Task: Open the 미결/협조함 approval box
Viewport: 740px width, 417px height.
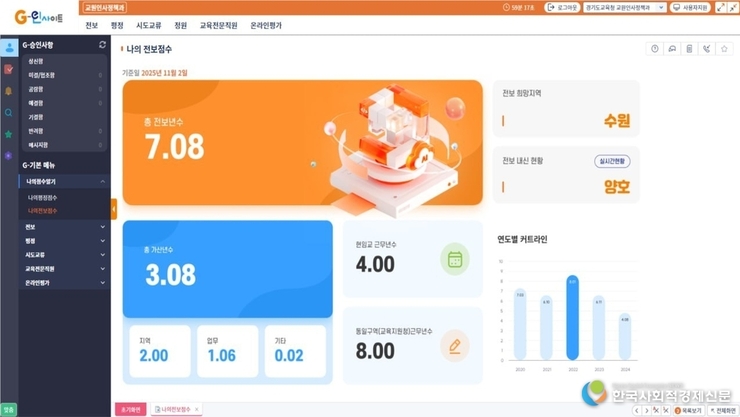Action: pos(42,75)
